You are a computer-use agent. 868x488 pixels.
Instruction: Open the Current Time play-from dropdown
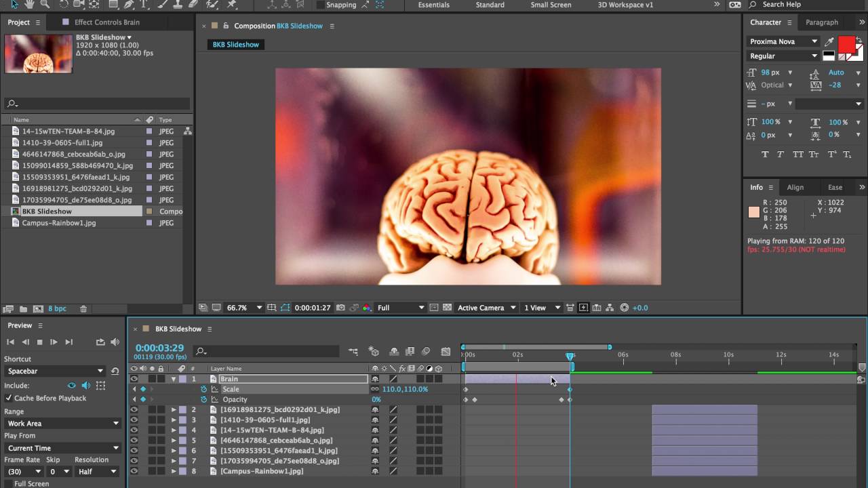(62, 448)
